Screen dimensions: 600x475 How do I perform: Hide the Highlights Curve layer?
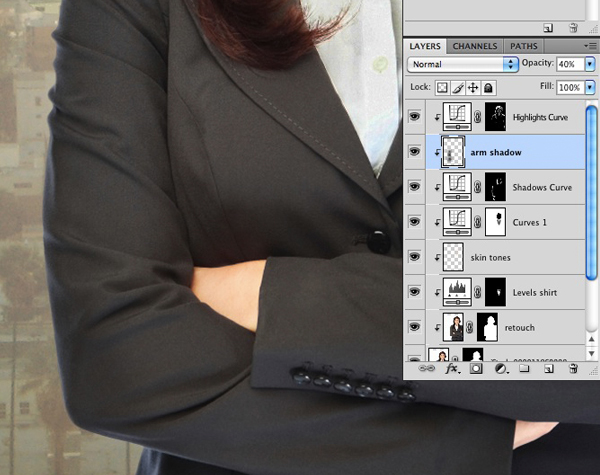pyautogui.click(x=415, y=117)
